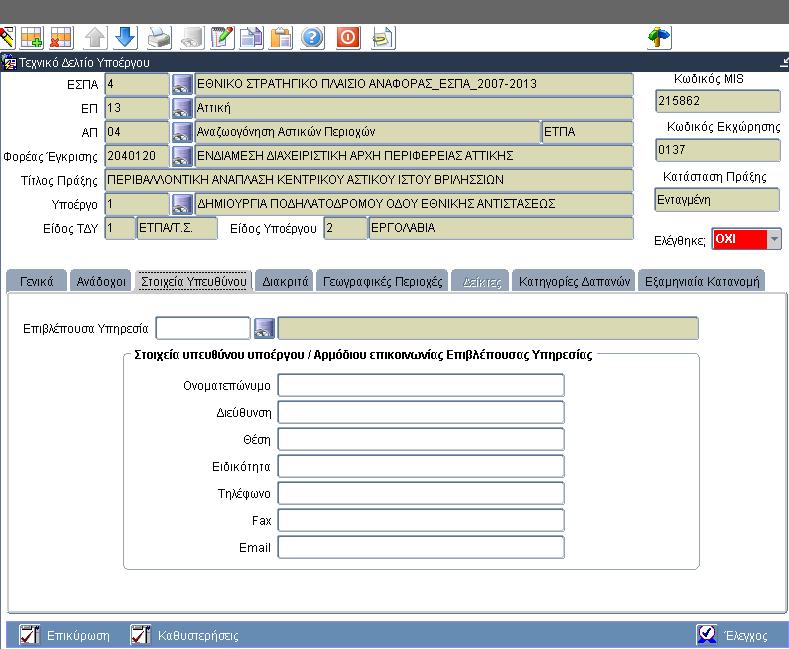
Task: Open the Εξαμηνιαία Κατανομή tab
Action: (x=702, y=281)
